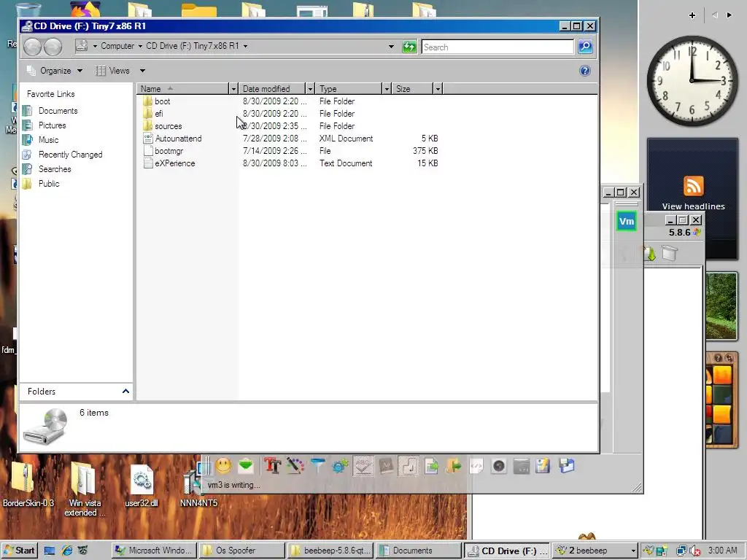Sort by Date modified column header
This screenshot has width=747, height=560.
click(x=272, y=89)
